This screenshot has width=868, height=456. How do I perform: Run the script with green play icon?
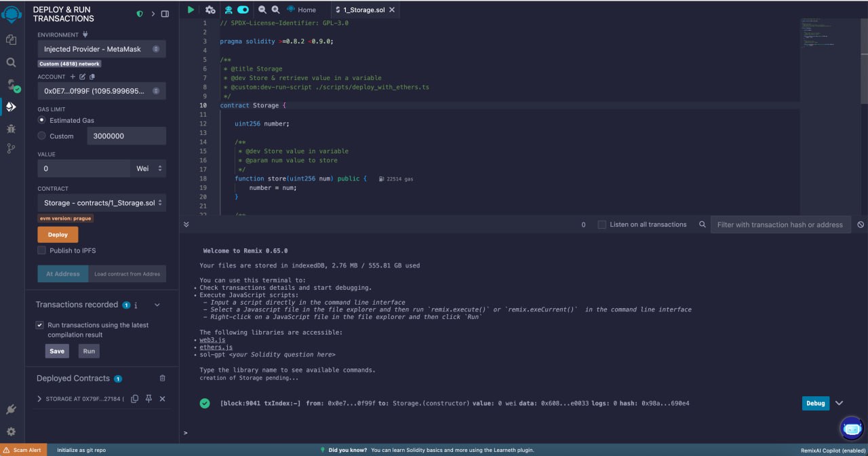pyautogui.click(x=191, y=9)
